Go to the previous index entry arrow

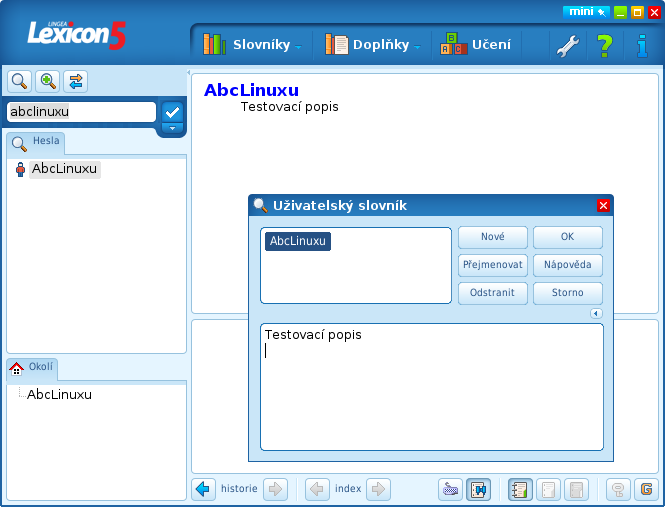click(x=317, y=489)
